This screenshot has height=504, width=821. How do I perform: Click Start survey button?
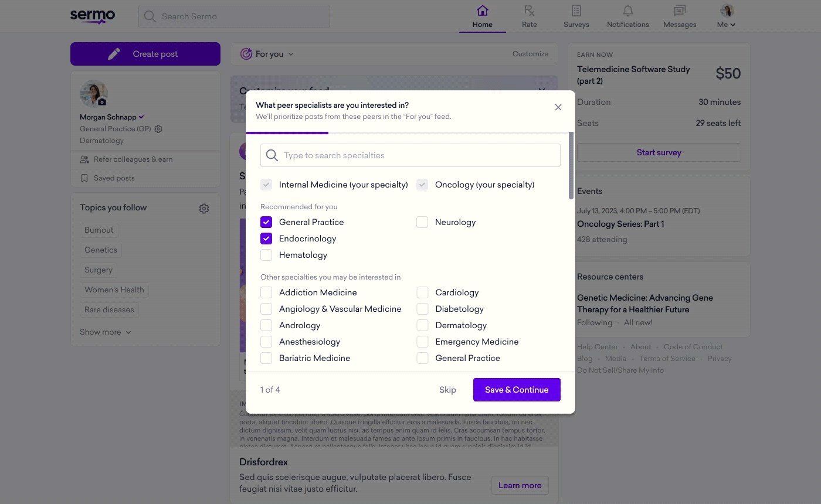(659, 152)
